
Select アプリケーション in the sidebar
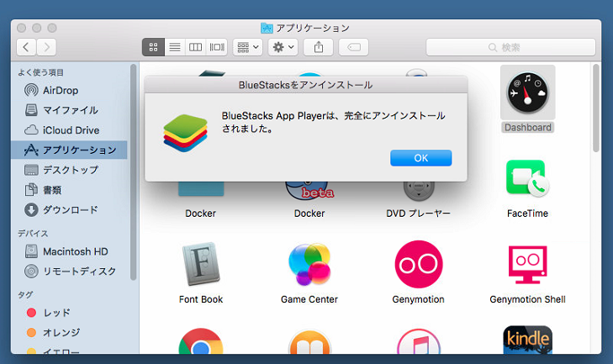coord(71,150)
